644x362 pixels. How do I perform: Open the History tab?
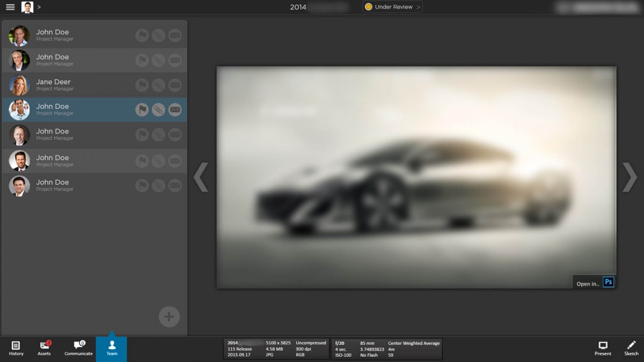pos(16,348)
